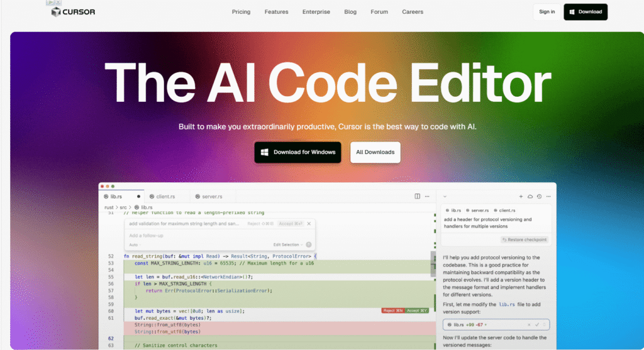Screen dimensions: 644x350
Task: Click the inline Accept ⌘Y diff button
Action: (x=417, y=310)
